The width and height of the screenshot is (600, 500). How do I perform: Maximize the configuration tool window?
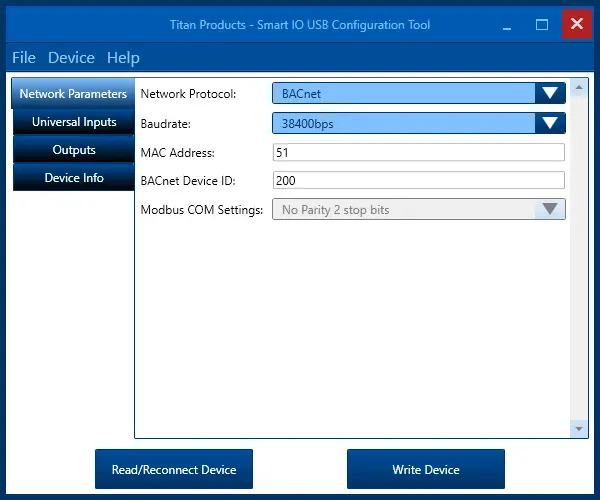click(x=542, y=24)
